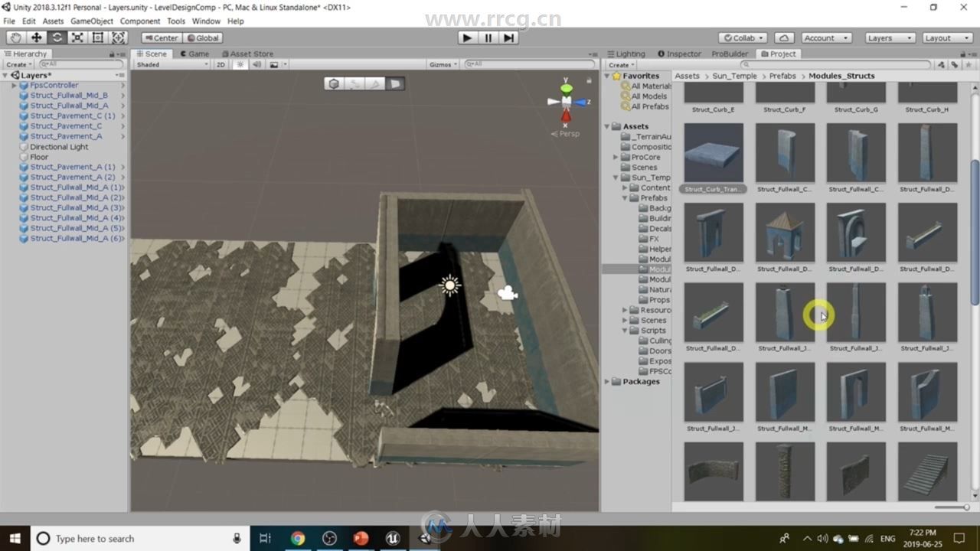This screenshot has width=980, height=551.
Task: Click Sun_Temple in breadcrumb path
Action: coord(734,76)
